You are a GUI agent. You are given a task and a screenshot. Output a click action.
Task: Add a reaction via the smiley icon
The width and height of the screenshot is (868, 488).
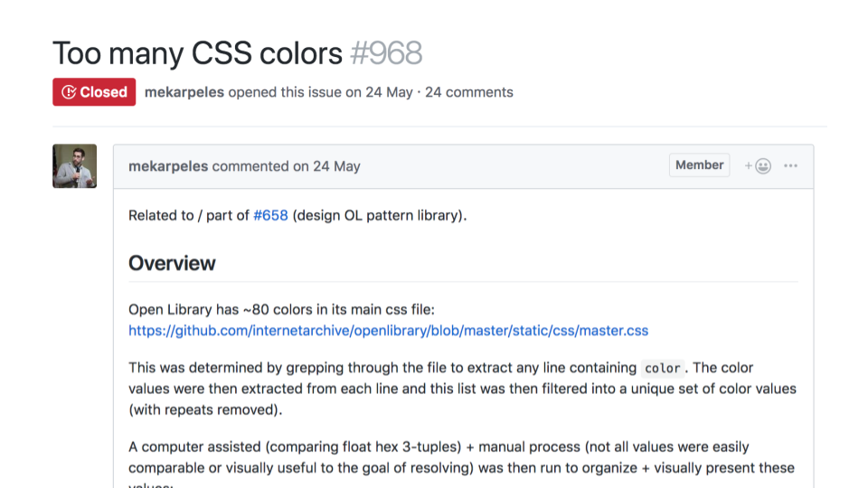pyautogui.click(x=758, y=165)
